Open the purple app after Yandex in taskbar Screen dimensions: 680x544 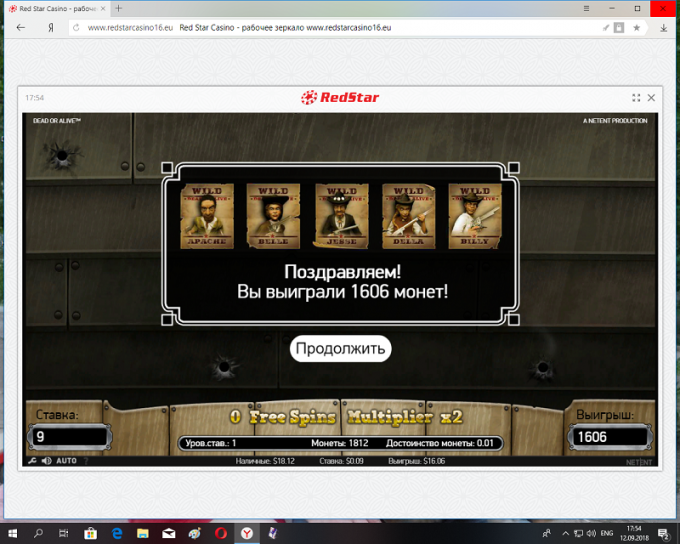point(273,533)
